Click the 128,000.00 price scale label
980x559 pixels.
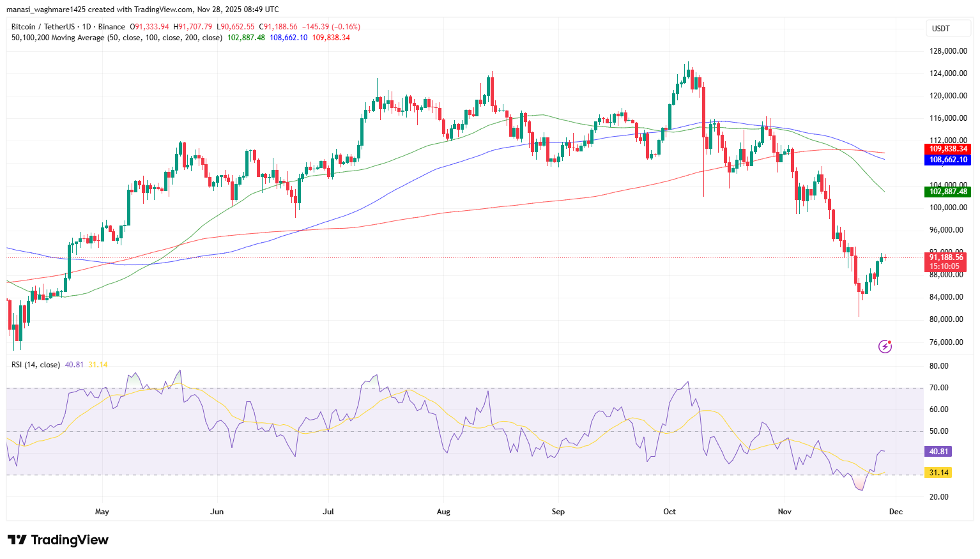tap(946, 51)
